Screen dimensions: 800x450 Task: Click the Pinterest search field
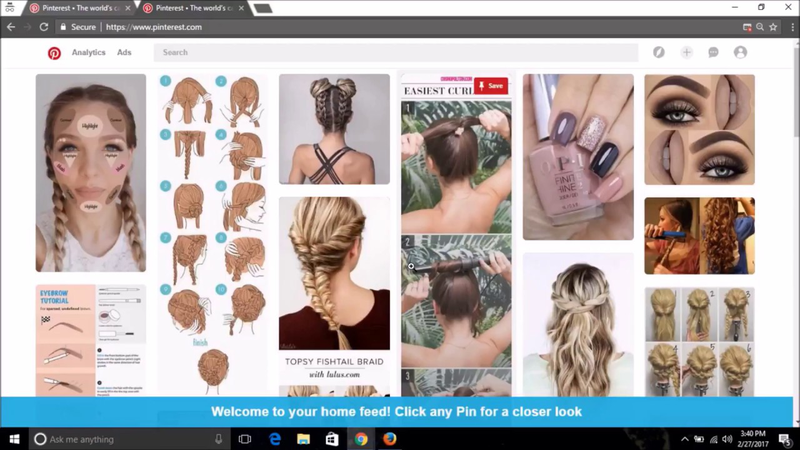[395, 53]
